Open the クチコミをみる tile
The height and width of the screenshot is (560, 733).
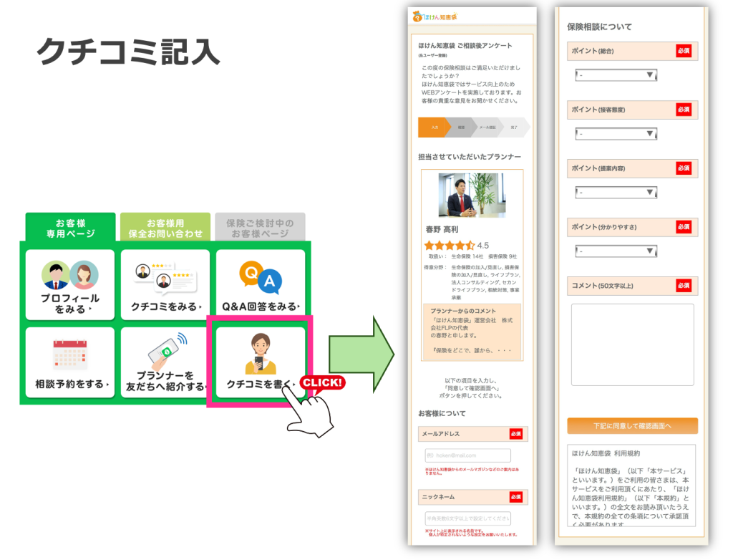click(165, 284)
